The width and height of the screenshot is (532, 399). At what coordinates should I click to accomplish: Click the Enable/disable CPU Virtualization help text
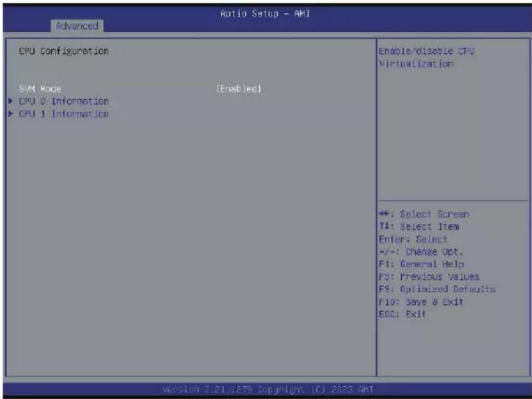click(x=426, y=57)
